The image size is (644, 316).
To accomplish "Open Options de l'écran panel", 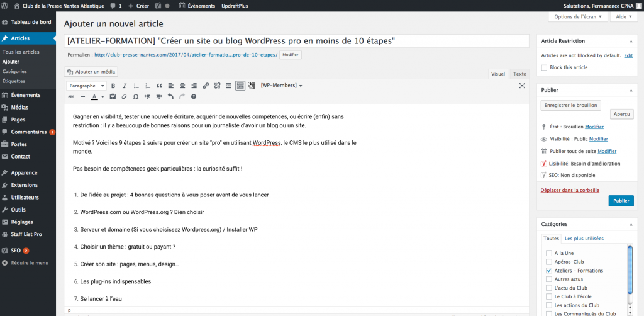I will click(x=579, y=16).
